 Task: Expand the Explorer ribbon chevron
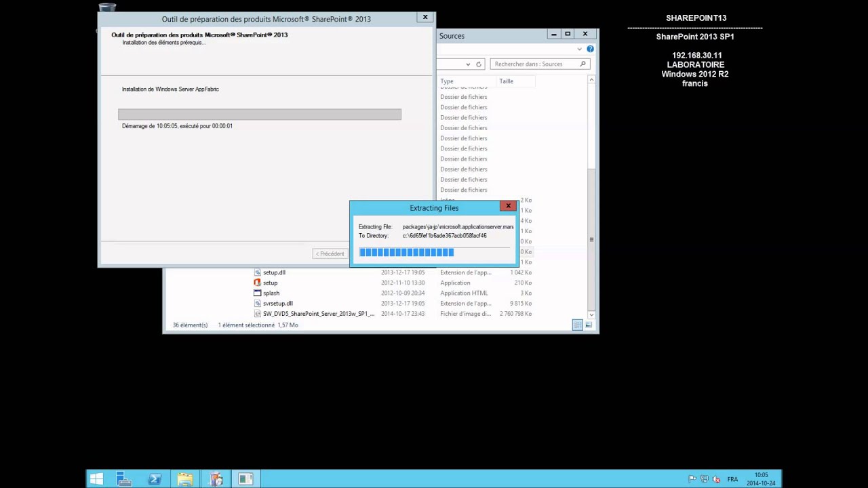coord(579,49)
